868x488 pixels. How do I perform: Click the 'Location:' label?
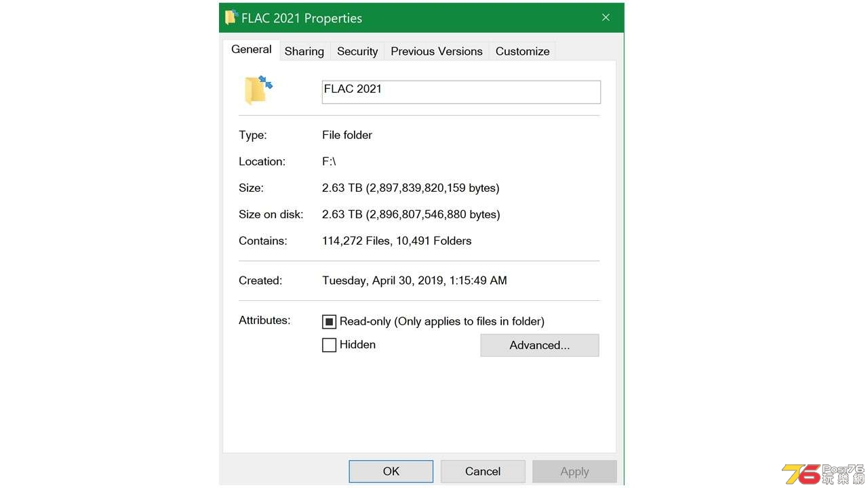[262, 161]
